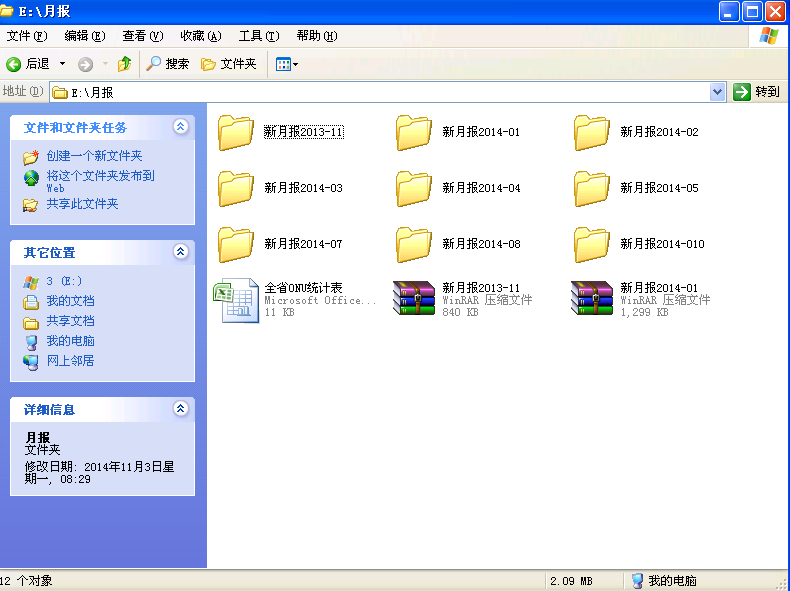The width and height of the screenshot is (790, 591).
Task: Open the address bar dropdown arrow
Action: 717,92
